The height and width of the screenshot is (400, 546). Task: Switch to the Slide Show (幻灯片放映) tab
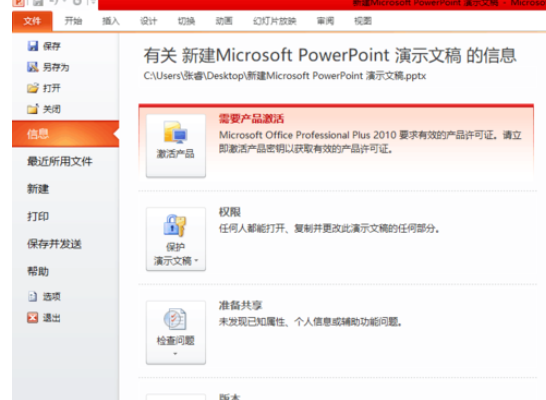(x=274, y=21)
